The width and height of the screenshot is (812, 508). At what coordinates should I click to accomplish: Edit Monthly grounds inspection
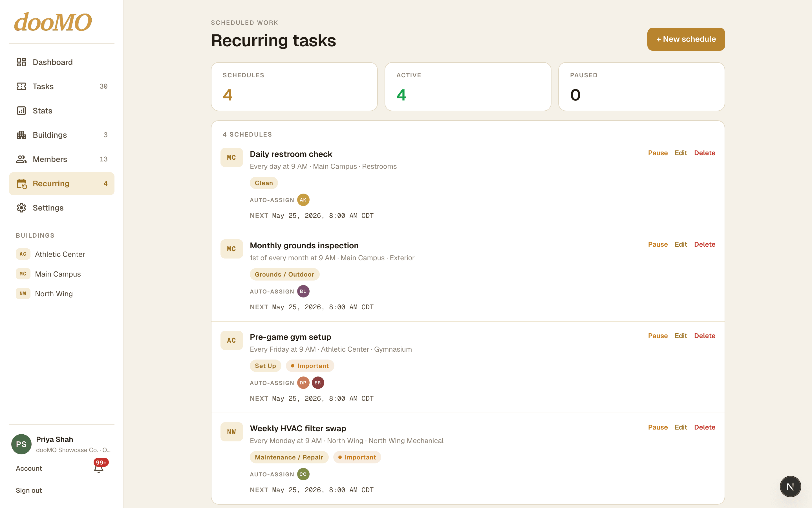click(x=681, y=244)
